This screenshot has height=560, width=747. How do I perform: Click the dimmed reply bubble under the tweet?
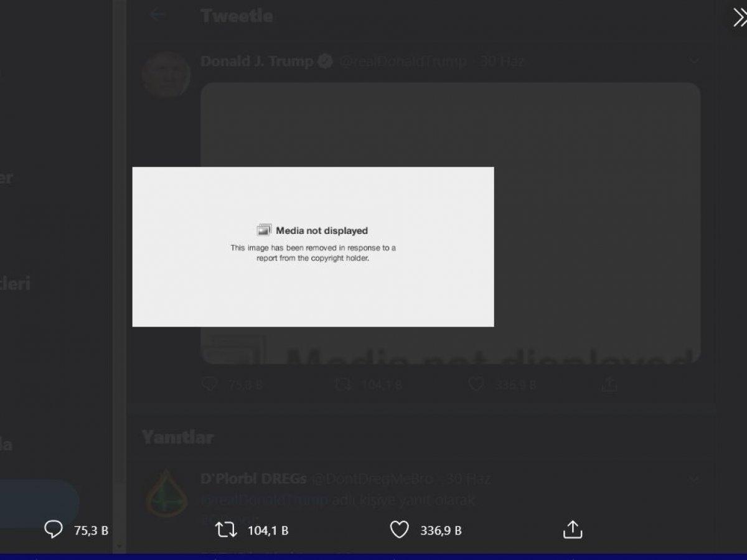coord(210,385)
